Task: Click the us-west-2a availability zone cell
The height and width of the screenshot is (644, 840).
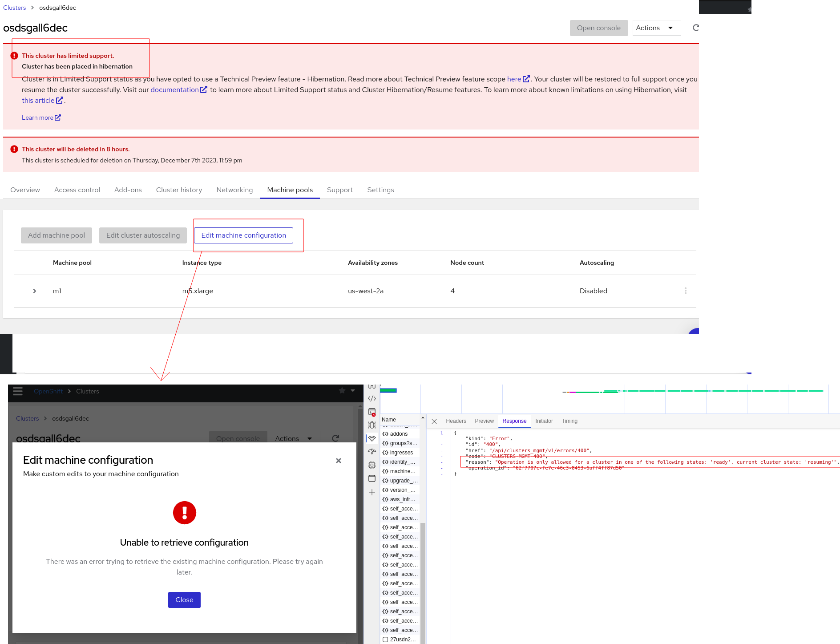Action: [366, 291]
